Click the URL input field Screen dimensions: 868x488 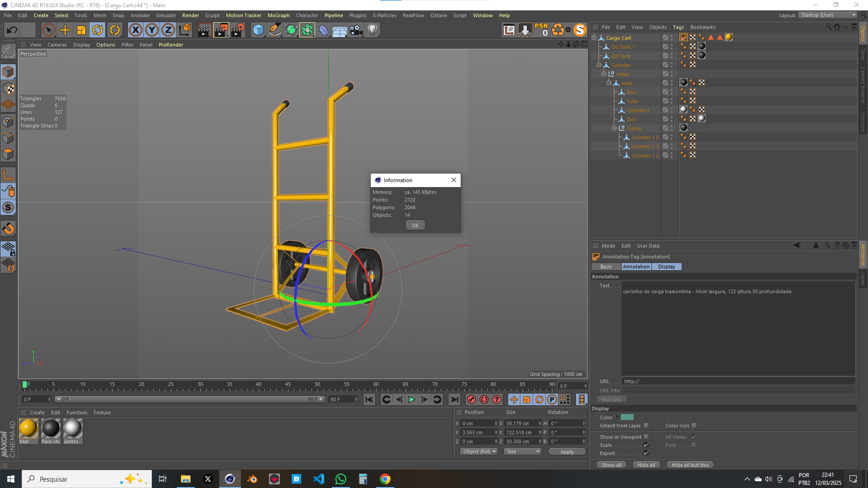coord(738,381)
